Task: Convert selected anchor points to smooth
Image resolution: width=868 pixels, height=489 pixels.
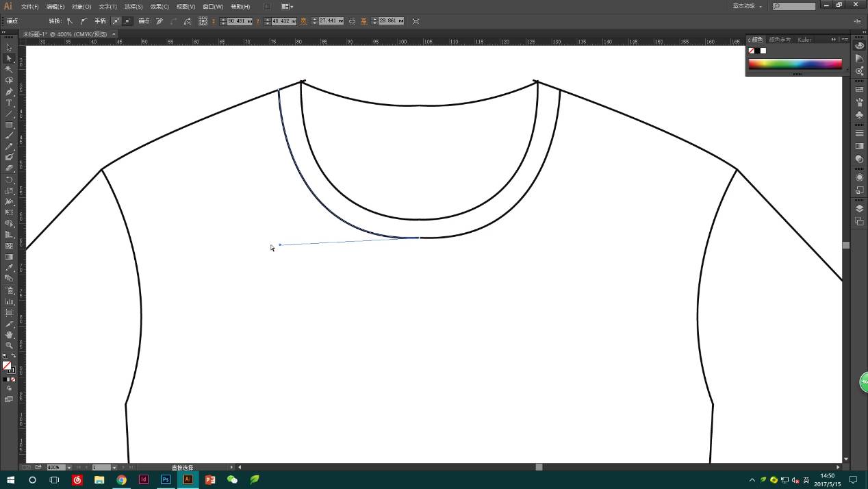Action: click(x=84, y=21)
